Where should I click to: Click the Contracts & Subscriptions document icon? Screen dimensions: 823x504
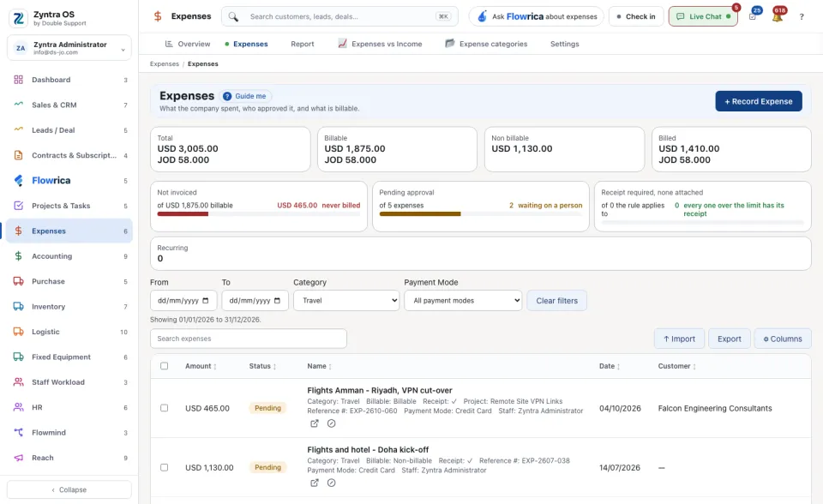(x=18, y=155)
